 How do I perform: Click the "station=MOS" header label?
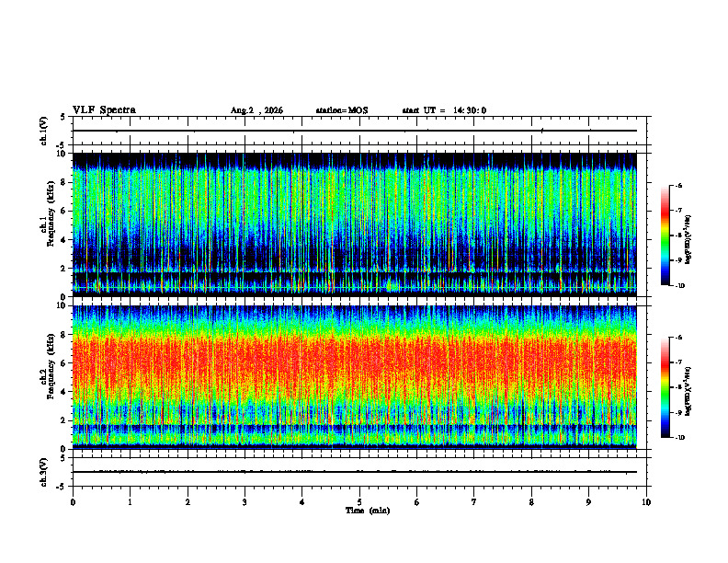342,110
